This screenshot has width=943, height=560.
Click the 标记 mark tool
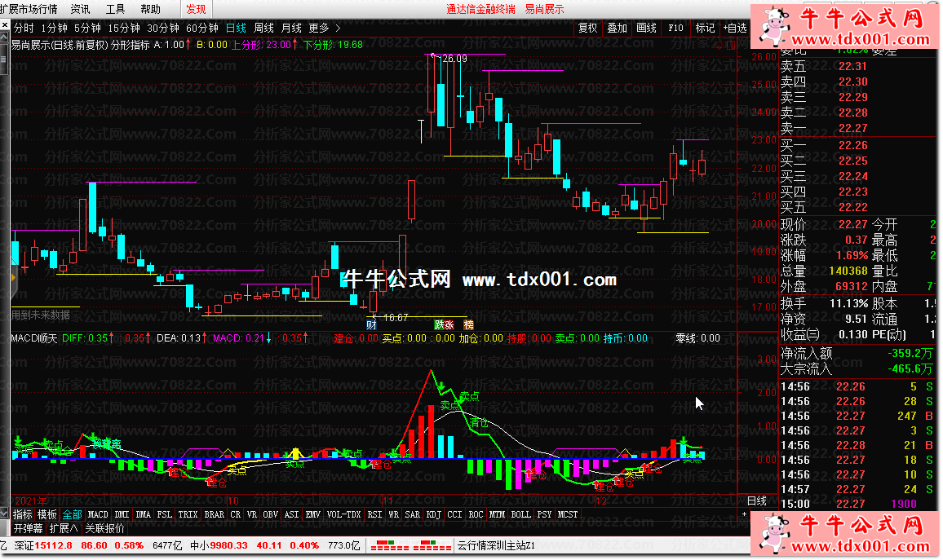[x=704, y=28]
